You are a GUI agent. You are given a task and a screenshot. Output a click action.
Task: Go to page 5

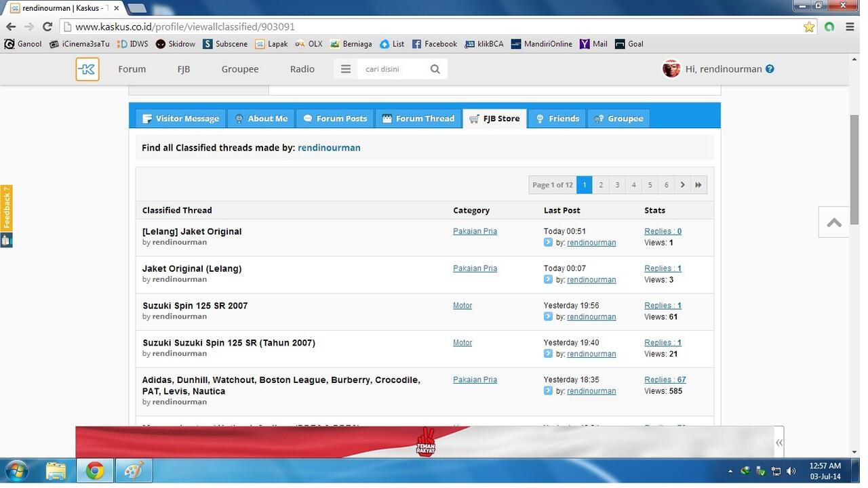[650, 185]
